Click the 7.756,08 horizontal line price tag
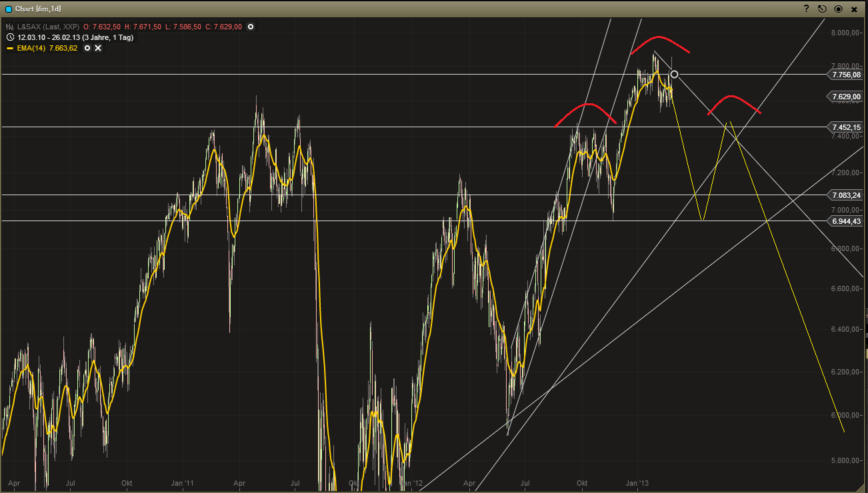The width and height of the screenshot is (868, 493). point(845,75)
